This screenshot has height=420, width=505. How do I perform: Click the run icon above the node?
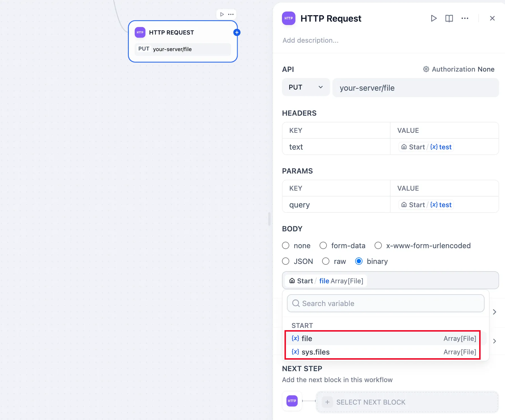[x=222, y=14]
